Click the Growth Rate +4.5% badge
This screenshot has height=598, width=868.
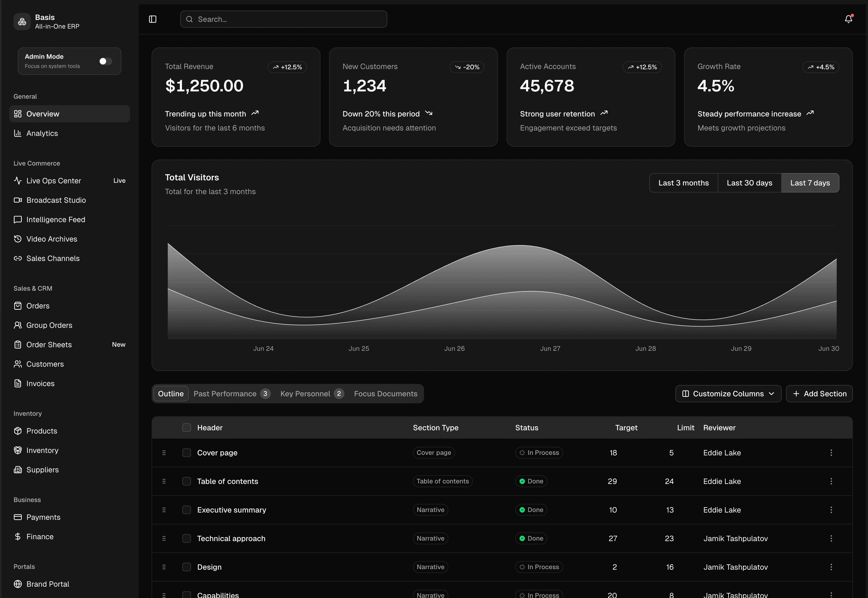point(821,67)
